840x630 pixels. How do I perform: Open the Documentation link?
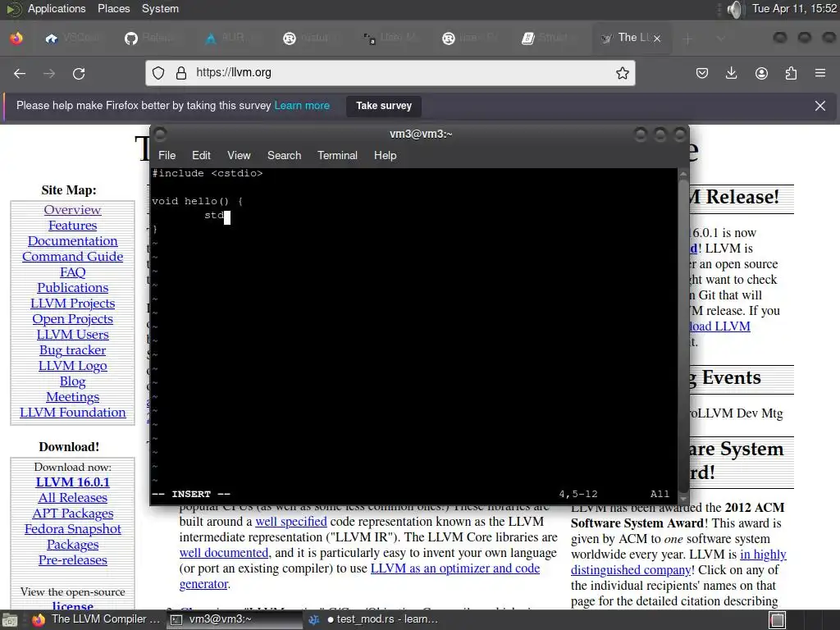tap(72, 241)
